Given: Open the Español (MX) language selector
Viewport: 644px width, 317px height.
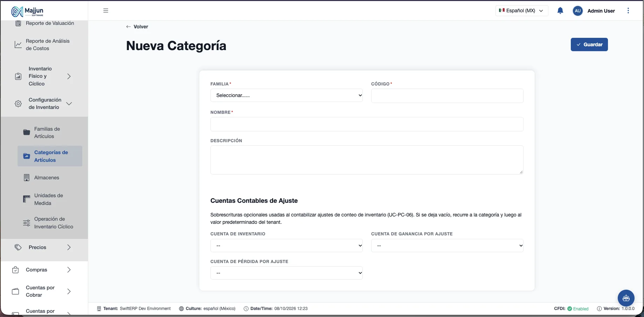Looking at the screenshot, I should click(x=522, y=11).
